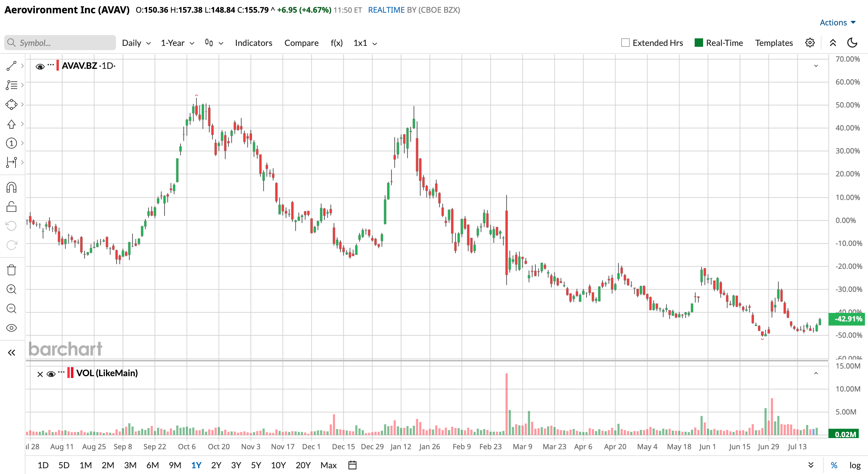Open the custom date range calendar
Viewport: 868px width, 474px height.
coord(352,465)
